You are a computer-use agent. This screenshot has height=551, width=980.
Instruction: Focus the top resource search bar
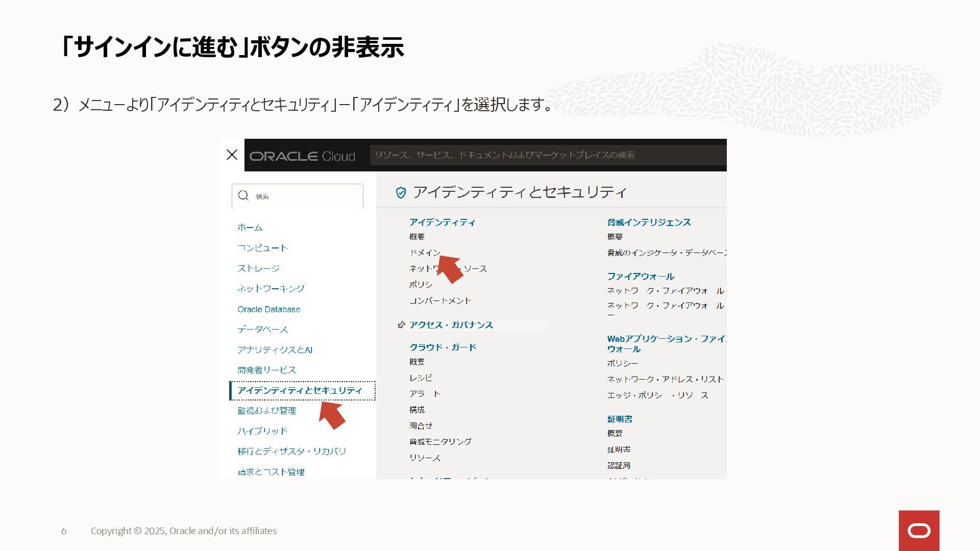coord(548,155)
